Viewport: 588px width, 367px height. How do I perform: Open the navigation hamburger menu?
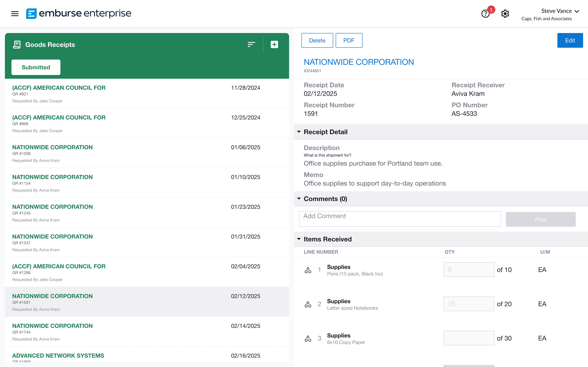15,14
